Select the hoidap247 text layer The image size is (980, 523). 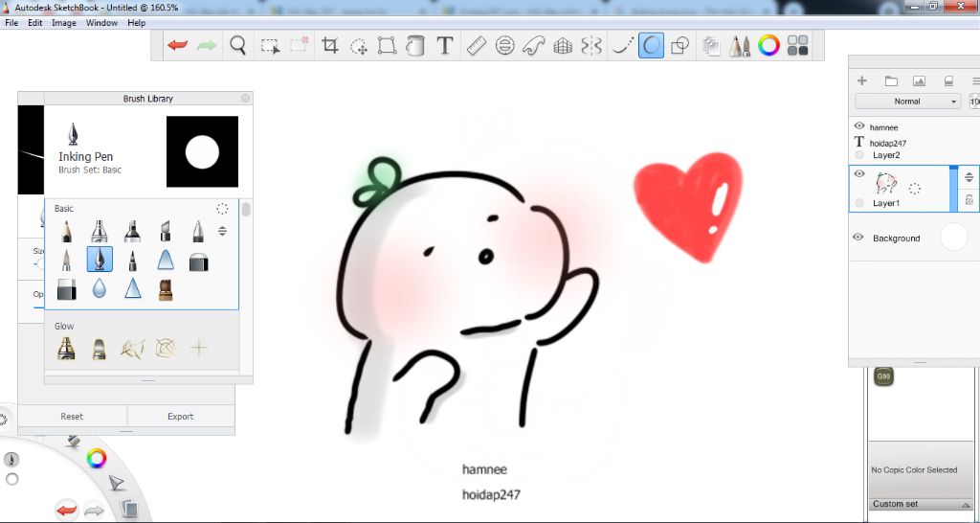coord(887,143)
